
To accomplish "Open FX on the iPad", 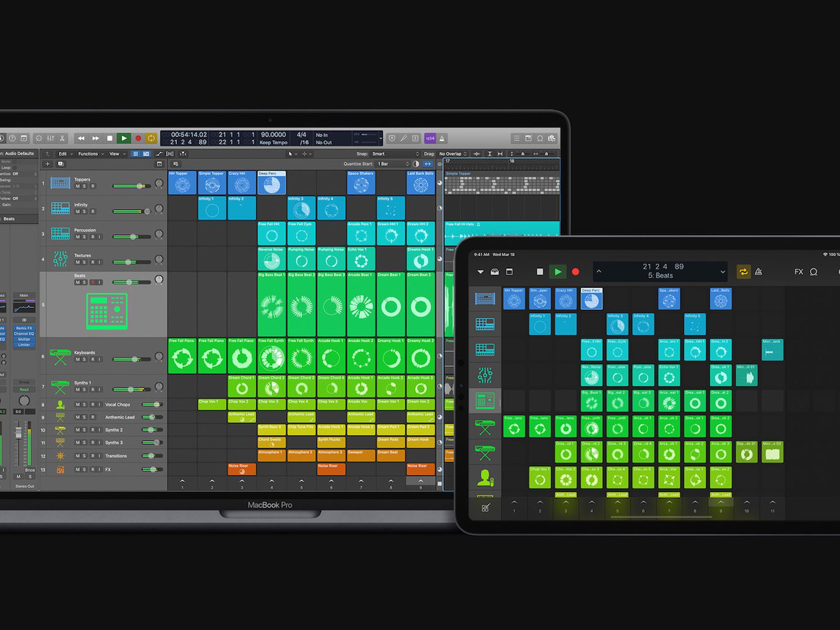I will click(799, 272).
